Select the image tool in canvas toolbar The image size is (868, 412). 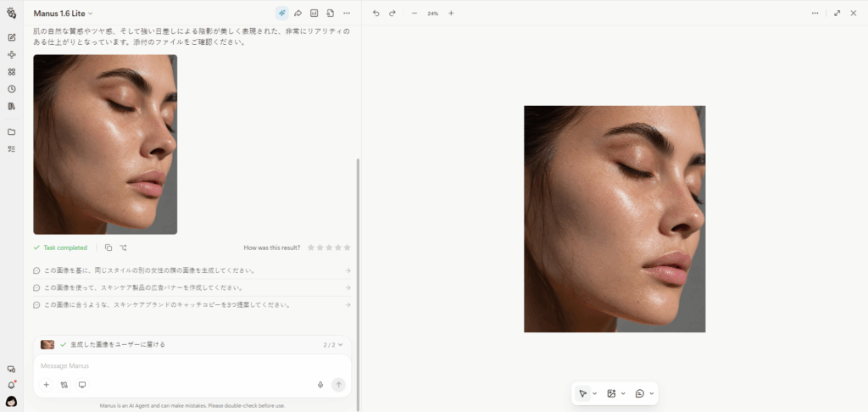(611, 393)
